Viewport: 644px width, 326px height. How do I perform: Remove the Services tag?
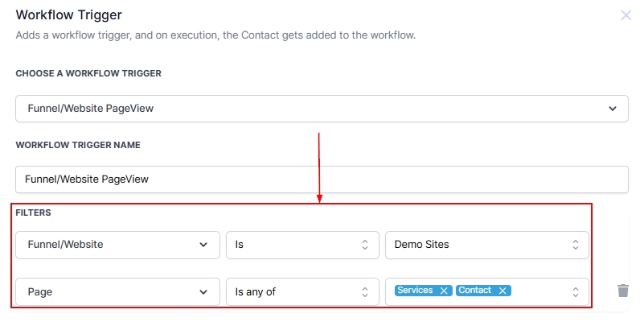click(444, 291)
